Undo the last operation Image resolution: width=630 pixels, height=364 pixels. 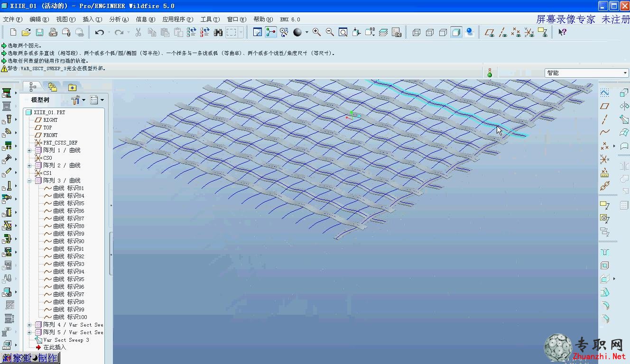tap(99, 32)
